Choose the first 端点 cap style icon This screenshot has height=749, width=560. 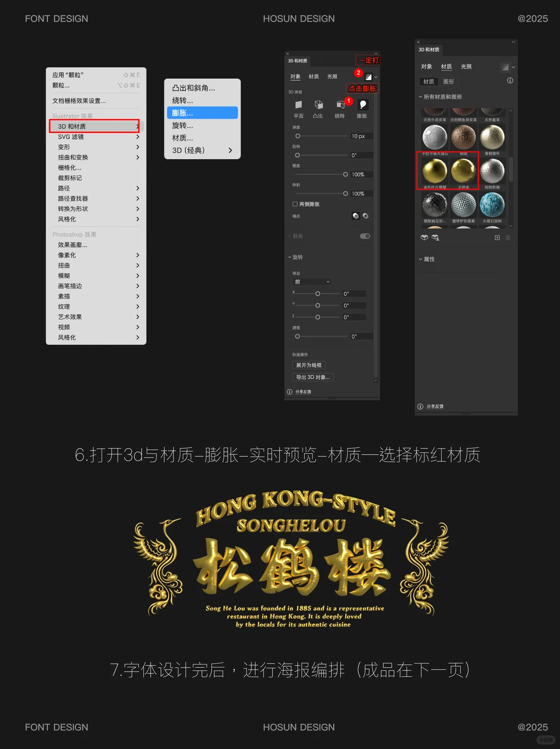point(356,216)
